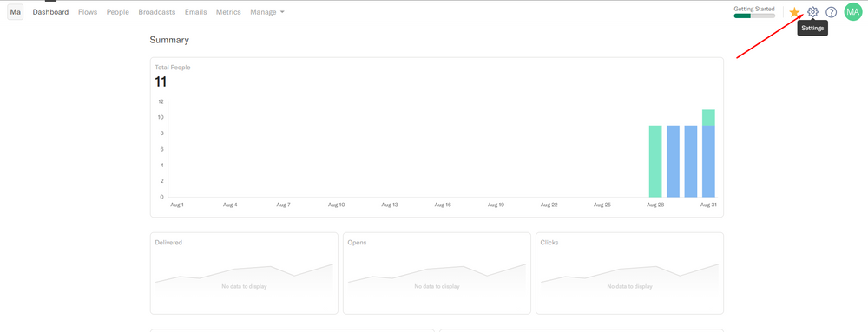868x332 pixels.
Task: Select the Clicks stats card
Action: click(x=629, y=273)
